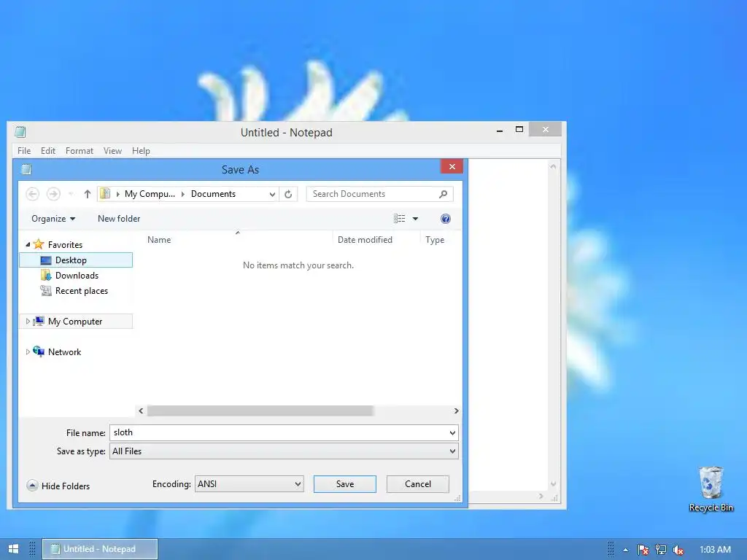Click right arrow of file list scrollbar
This screenshot has width=747, height=560.
(456, 411)
